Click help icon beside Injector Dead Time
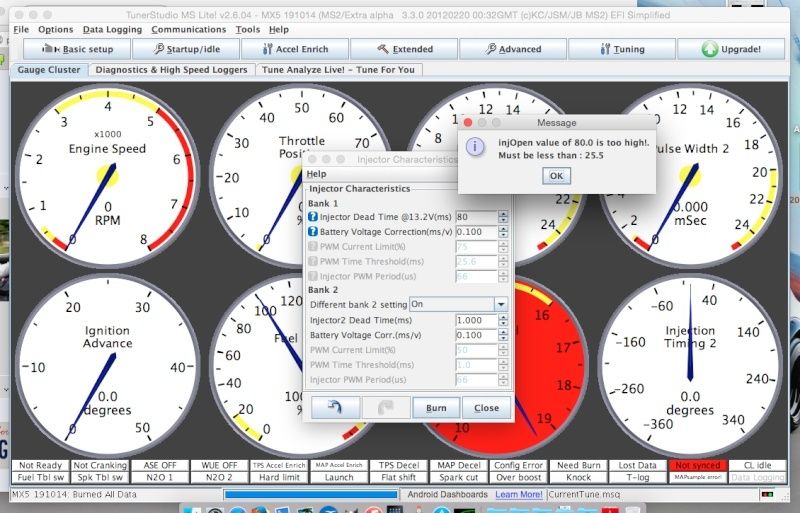The image size is (800, 513). (313, 217)
